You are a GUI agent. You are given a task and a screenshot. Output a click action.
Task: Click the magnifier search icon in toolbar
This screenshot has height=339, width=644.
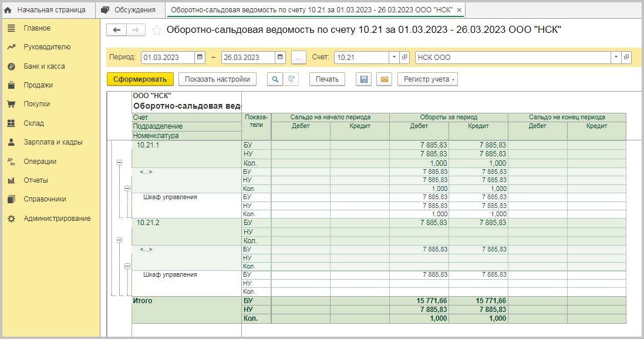275,79
